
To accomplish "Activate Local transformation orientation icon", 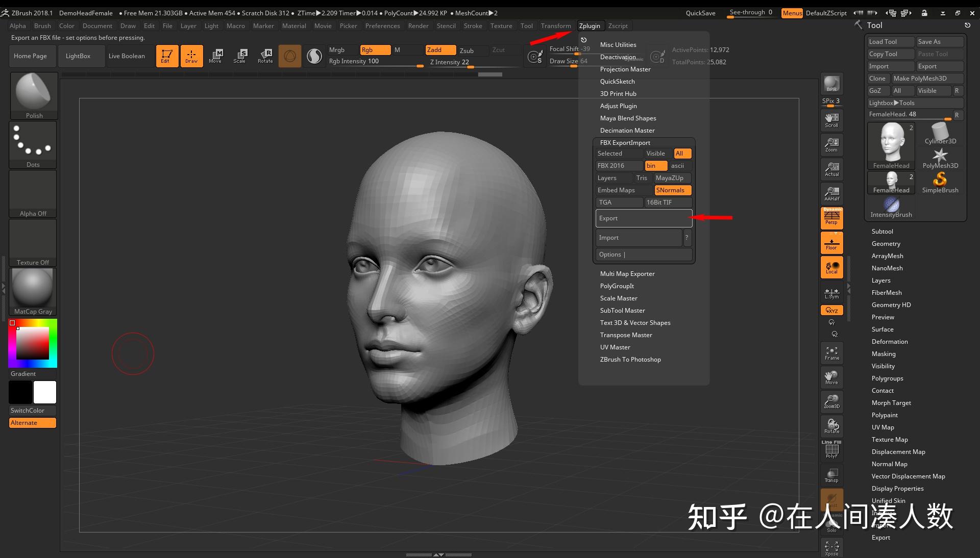I will point(831,267).
